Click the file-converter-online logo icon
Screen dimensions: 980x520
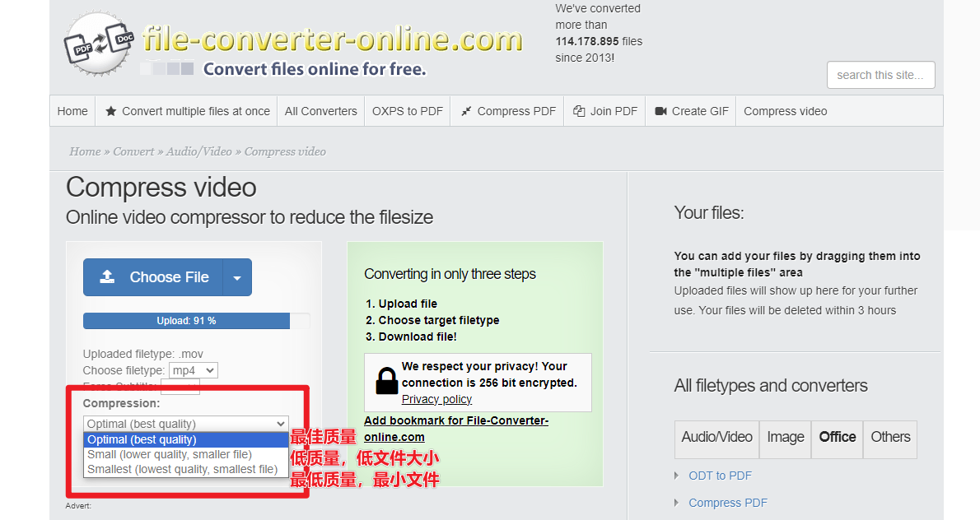point(100,43)
